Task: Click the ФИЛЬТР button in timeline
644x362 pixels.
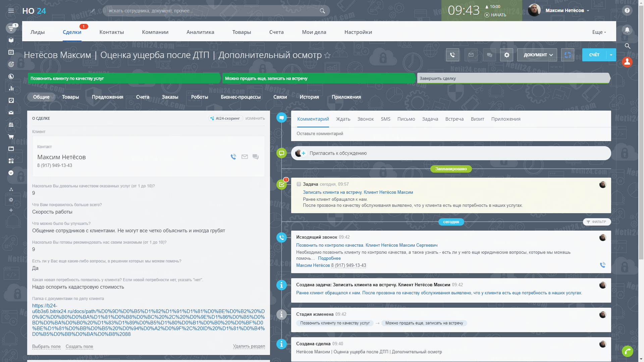Action: click(597, 222)
